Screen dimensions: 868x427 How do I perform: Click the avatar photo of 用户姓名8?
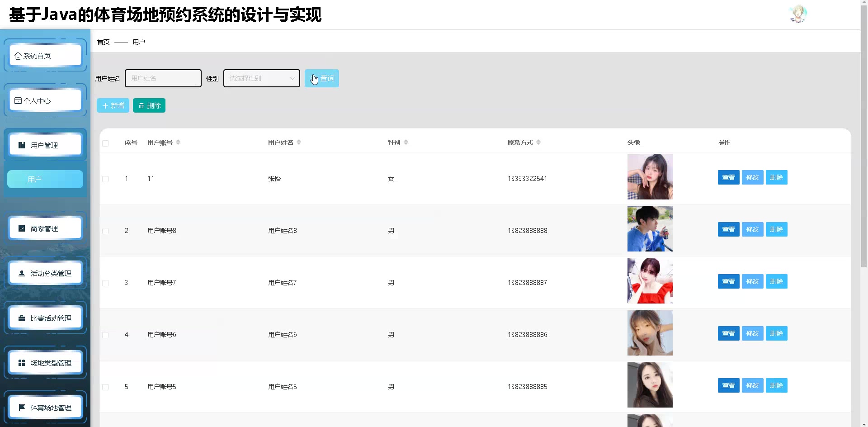pos(650,229)
